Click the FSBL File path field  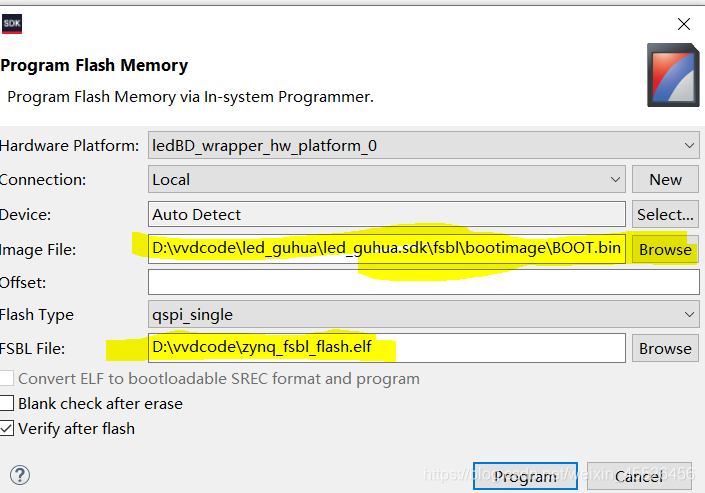pos(387,348)
